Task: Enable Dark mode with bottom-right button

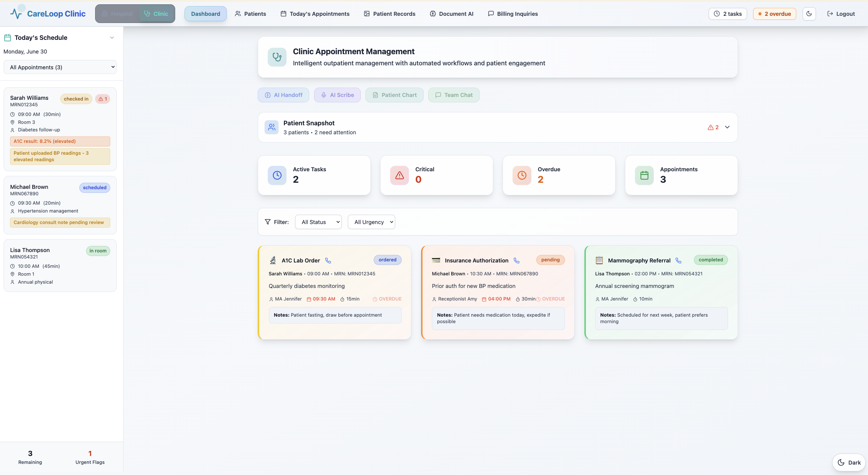Action: coord(849,462)
